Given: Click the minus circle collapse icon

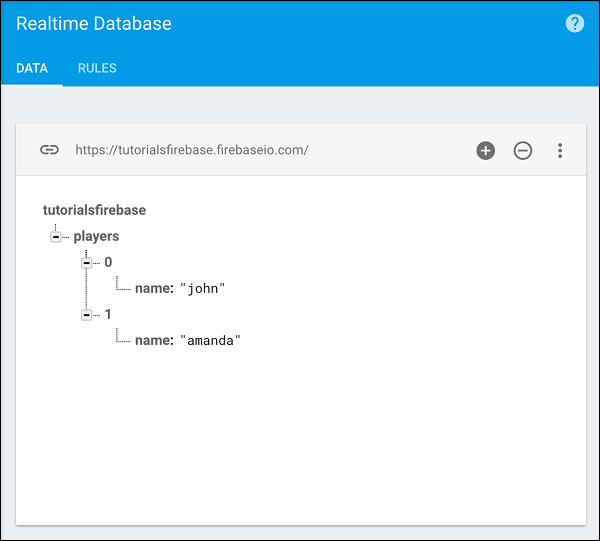Looking at the screenshot, I should [523, 151].
